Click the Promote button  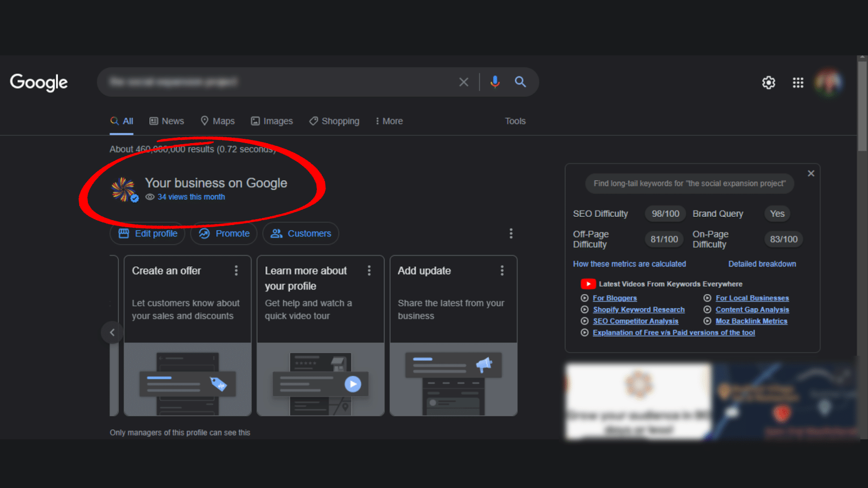click(x=224, y=233)
